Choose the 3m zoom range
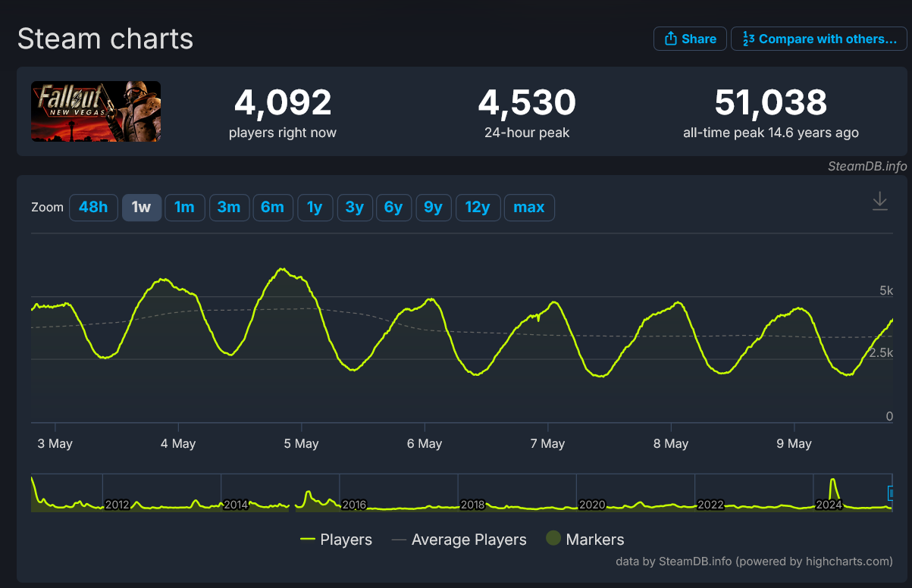 [229, 207]
